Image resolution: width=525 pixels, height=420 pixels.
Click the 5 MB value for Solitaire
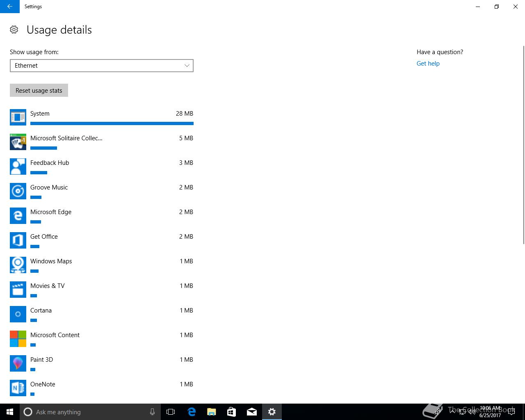pos(186,138)
